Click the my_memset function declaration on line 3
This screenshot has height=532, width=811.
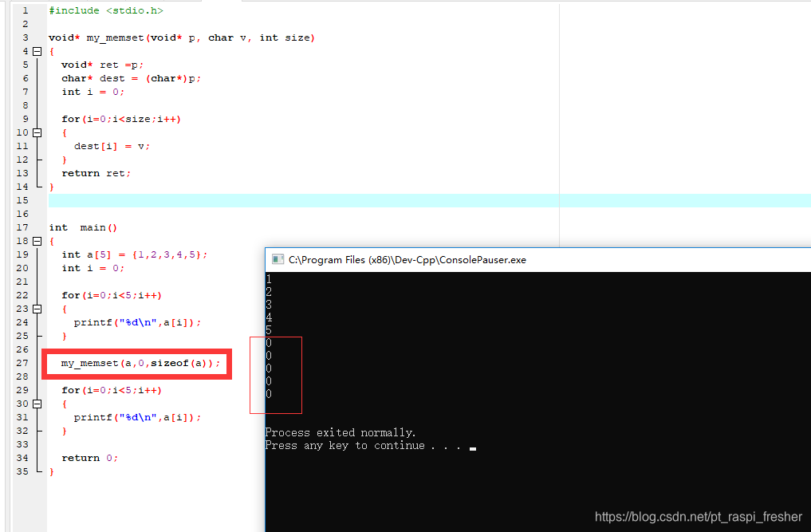[x=182, y=37]
